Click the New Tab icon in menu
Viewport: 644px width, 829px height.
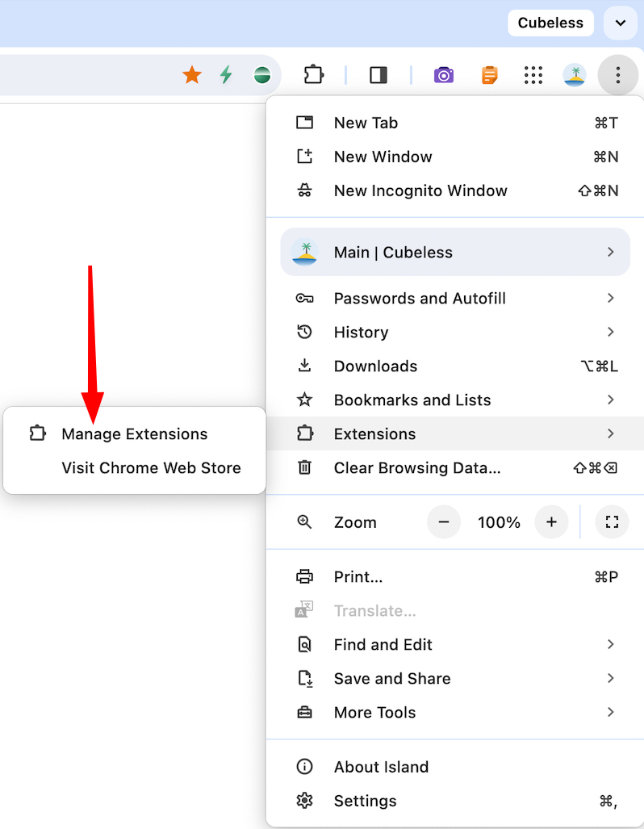coord(304,123)
